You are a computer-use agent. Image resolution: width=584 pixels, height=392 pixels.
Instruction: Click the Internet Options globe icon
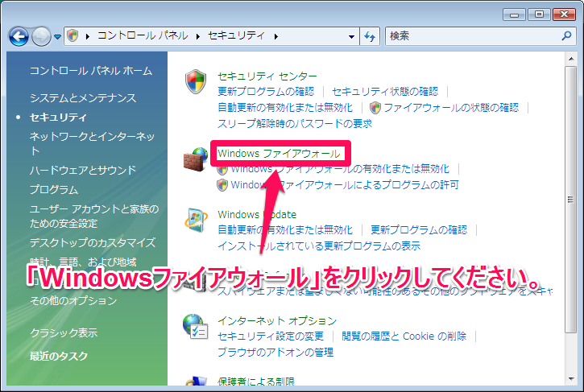point(195,327)
